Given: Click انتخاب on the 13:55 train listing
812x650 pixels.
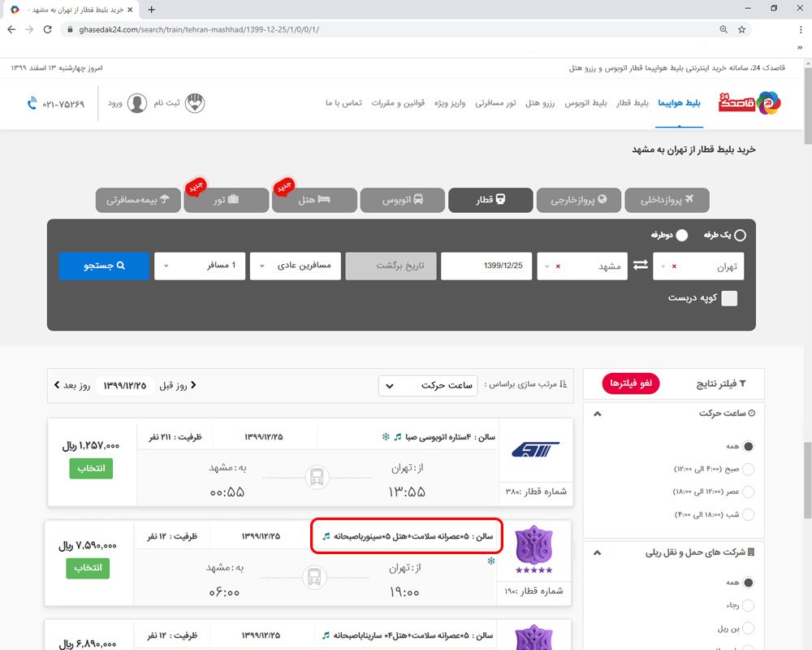Looking at the screenshot, I should tap(89, 468).
